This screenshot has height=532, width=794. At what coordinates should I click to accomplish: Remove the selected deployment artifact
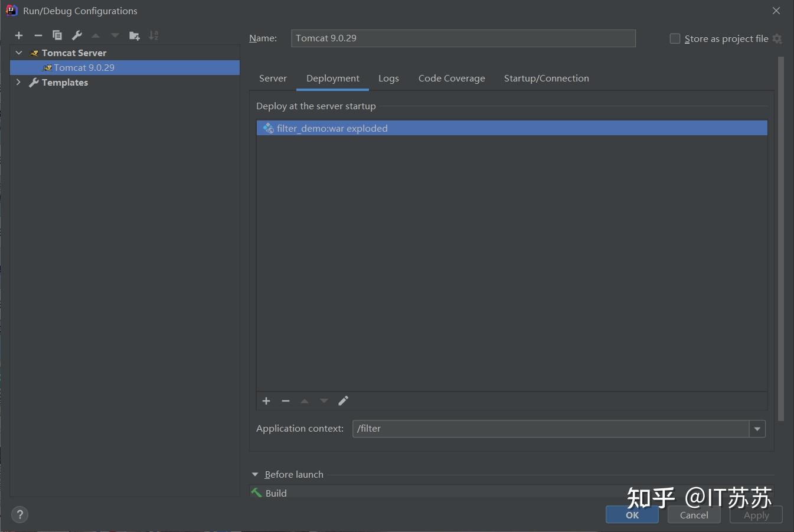pyautogui.click(x=286, y=401)
